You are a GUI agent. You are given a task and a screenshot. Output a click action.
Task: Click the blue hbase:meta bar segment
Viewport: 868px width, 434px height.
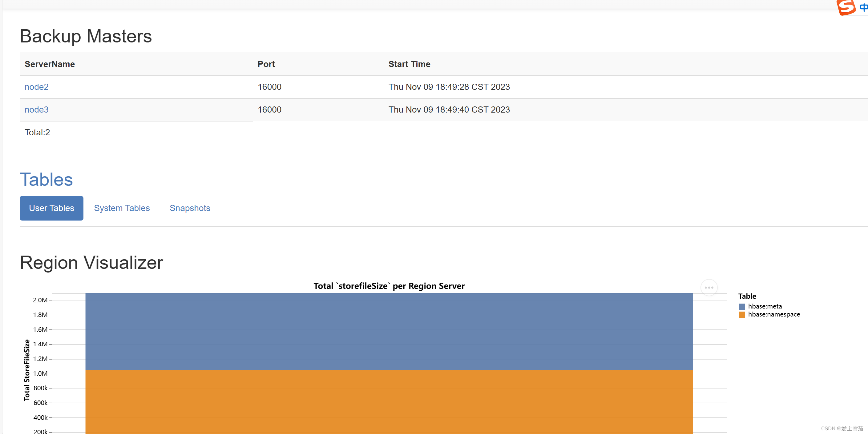point(389,332)
